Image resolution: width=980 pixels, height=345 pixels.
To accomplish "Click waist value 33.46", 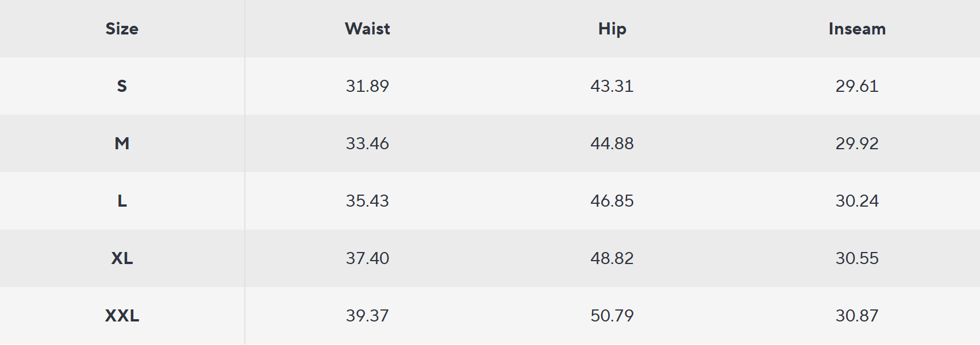I will [367, 144].
